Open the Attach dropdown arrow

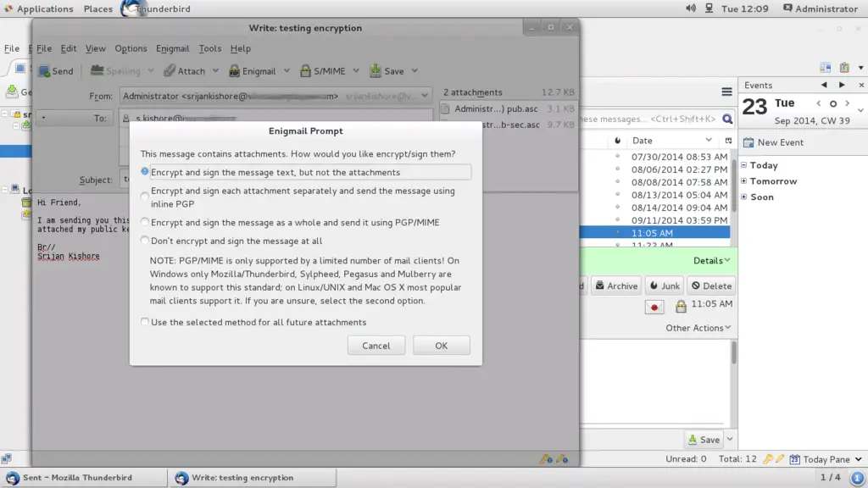[x=215, y=71]
